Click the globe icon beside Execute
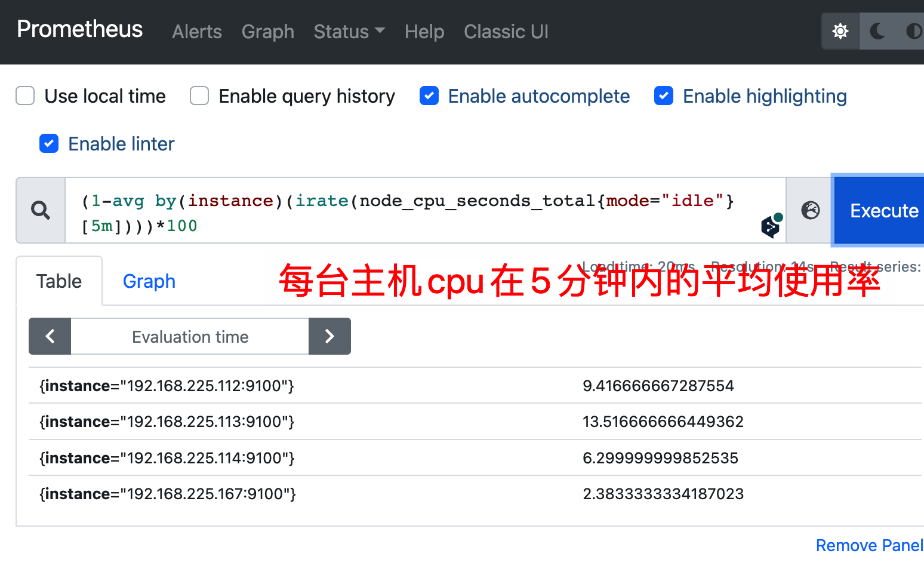The image size is (924, 578). click(809, 210)
